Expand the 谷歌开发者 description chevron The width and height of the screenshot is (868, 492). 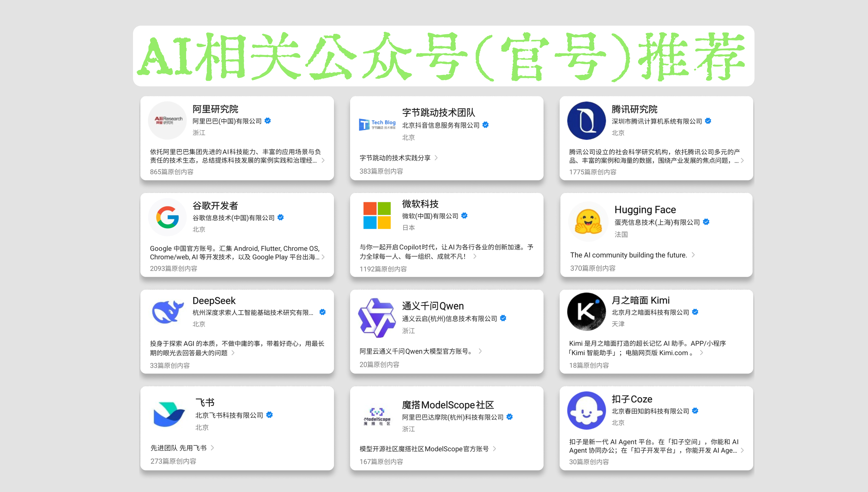[x=323, y=257]
